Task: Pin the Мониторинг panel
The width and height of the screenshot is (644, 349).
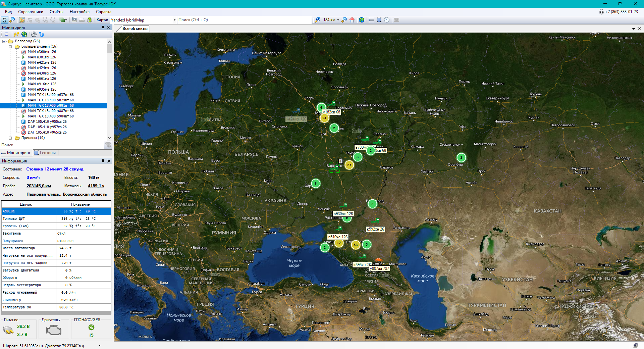Action: [103, 28]
